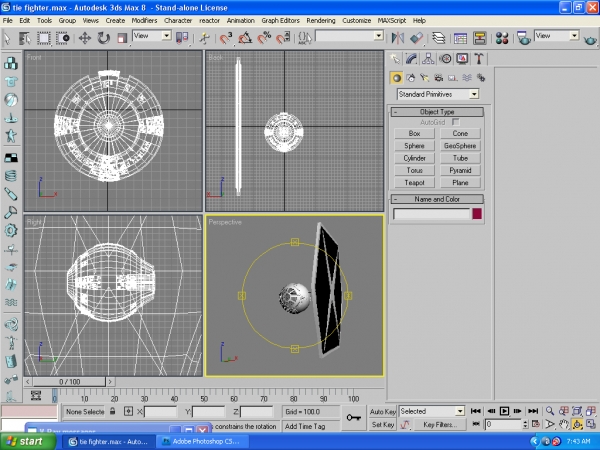600x450 pixels.
Task: Select the Shapes category icon
Action: tap(411, 78)
